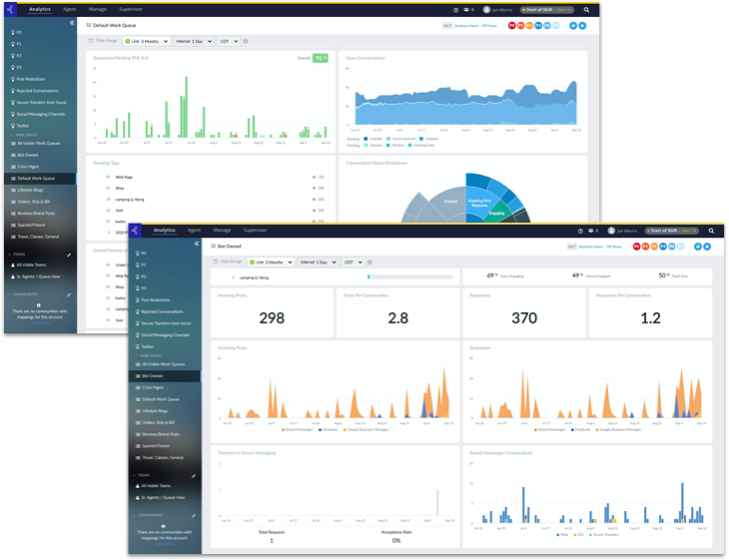Click the edit pencil next to Communities
The image size is (729, 560).
coord(193,516)
